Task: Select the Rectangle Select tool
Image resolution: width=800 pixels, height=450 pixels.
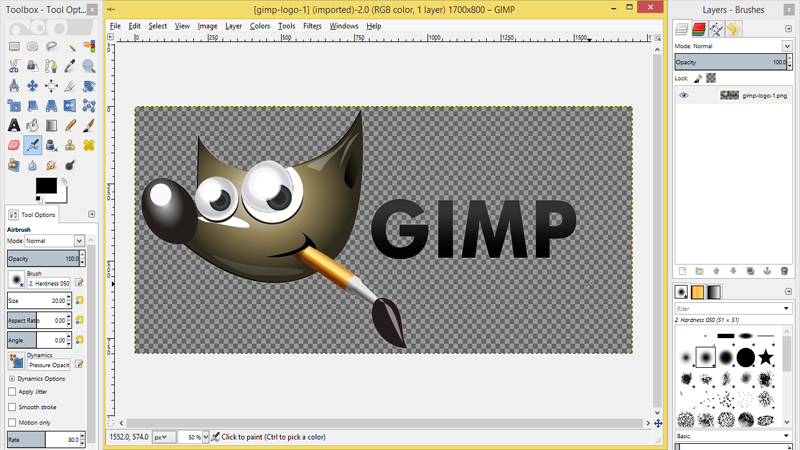Action: click(14, 46)
